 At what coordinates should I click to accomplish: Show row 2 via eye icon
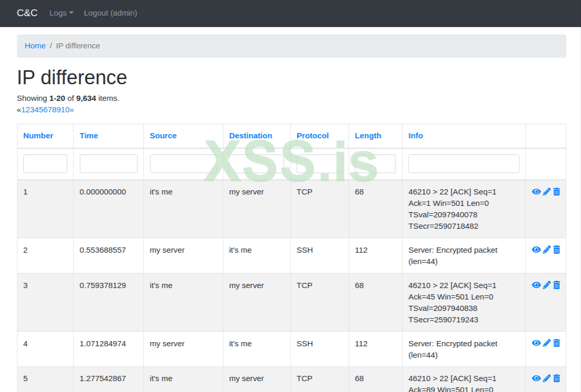tap(536, 250)
